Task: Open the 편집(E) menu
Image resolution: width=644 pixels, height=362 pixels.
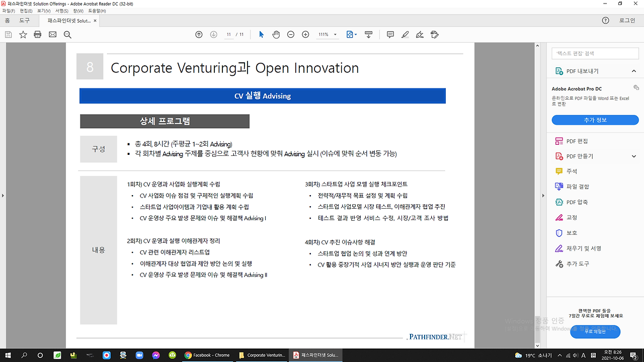Action: [26, 11]
